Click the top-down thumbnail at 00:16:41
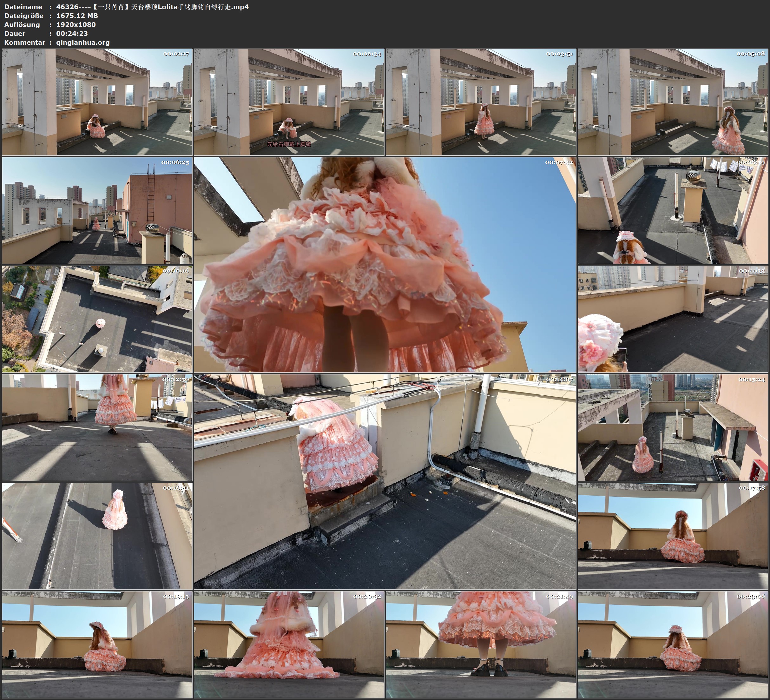This screenshot has width=770, height=700. 97,536
